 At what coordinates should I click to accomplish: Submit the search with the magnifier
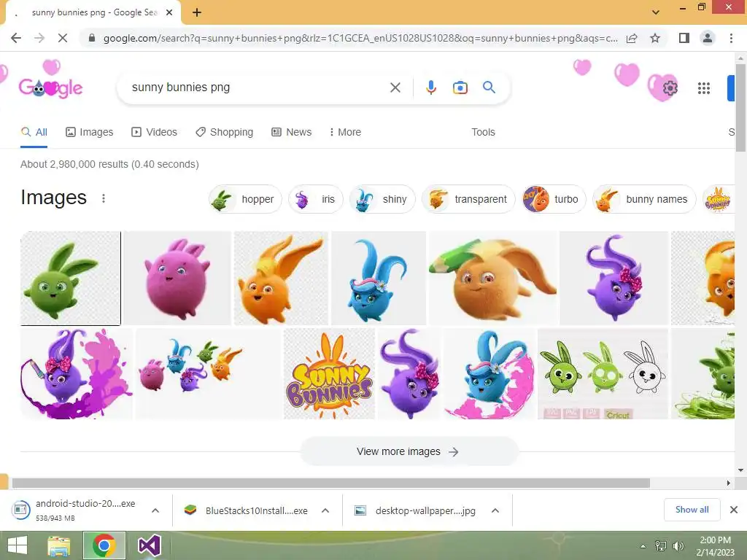[x=489, y=87]
